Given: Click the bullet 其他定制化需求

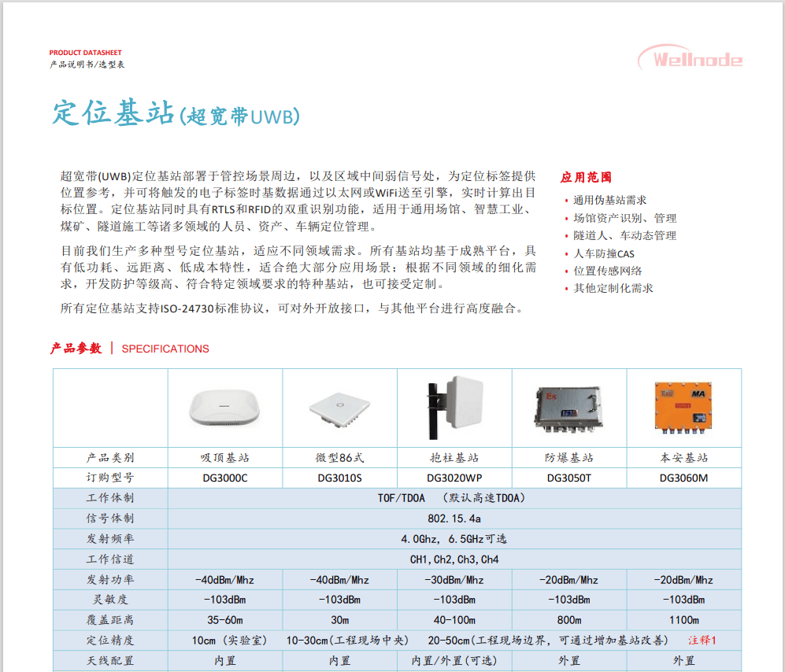Looking at the screenshot, I should click(613, 288).
